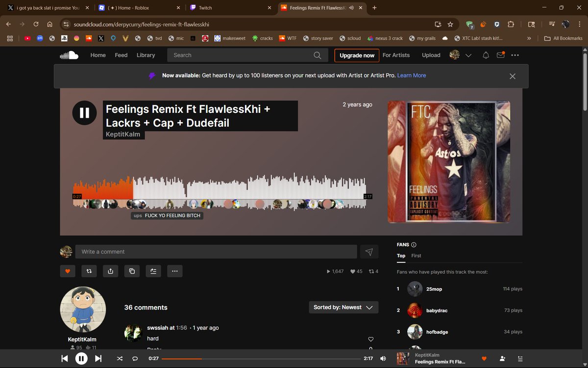Screen dimensions: 588x368
Task: Show more bookmarks with the double chevron
Action: 529,38
